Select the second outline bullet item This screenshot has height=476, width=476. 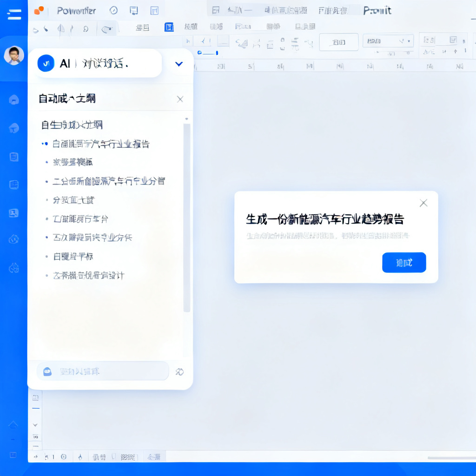(73, 162)
